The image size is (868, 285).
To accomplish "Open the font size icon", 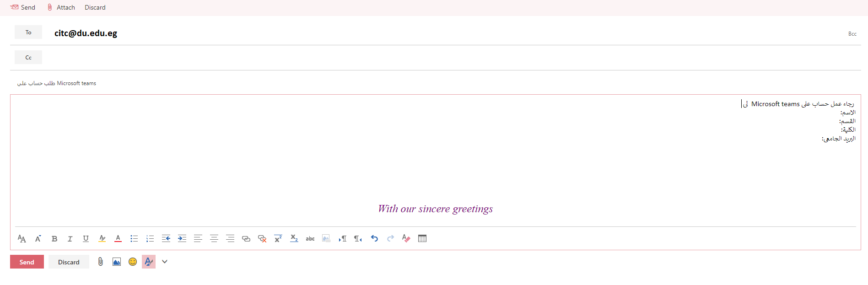I will [38, 238].
